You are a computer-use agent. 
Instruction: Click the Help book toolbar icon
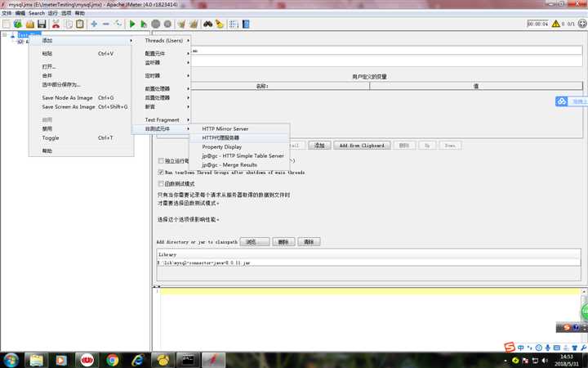(x=246, y=24)
